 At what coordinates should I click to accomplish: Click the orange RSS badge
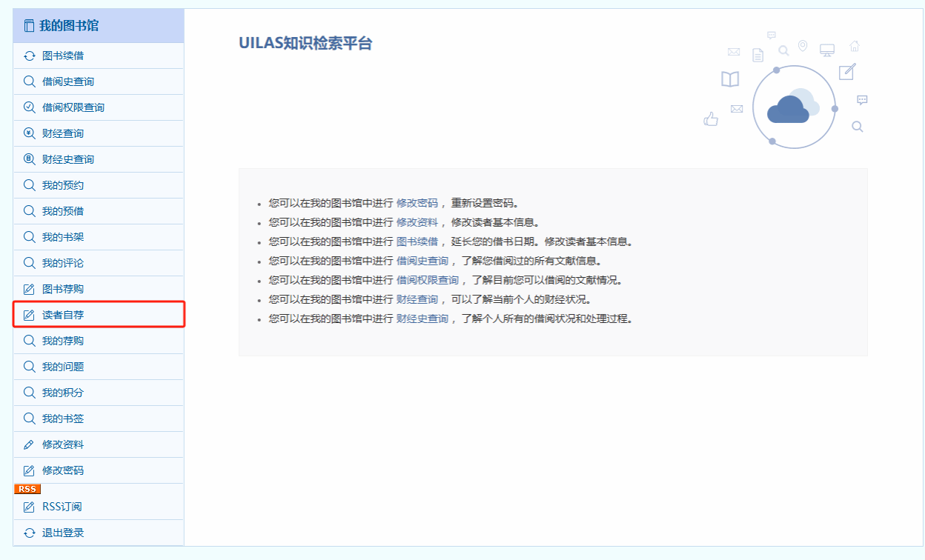27,489
